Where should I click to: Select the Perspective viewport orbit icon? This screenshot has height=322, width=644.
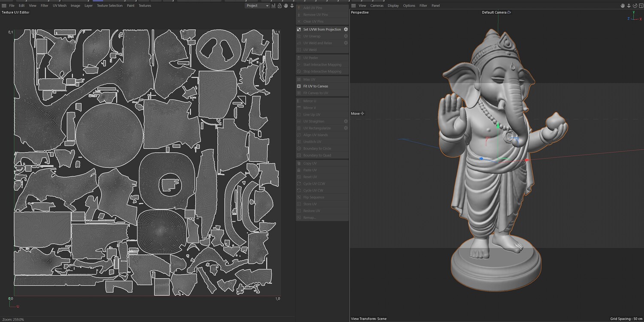pos(635,6)
